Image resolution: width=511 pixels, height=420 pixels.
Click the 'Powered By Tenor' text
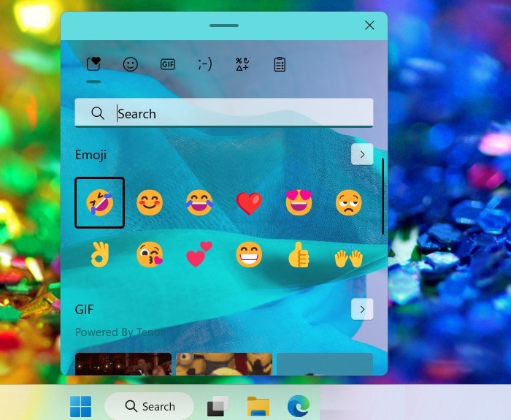coord(120,332)
